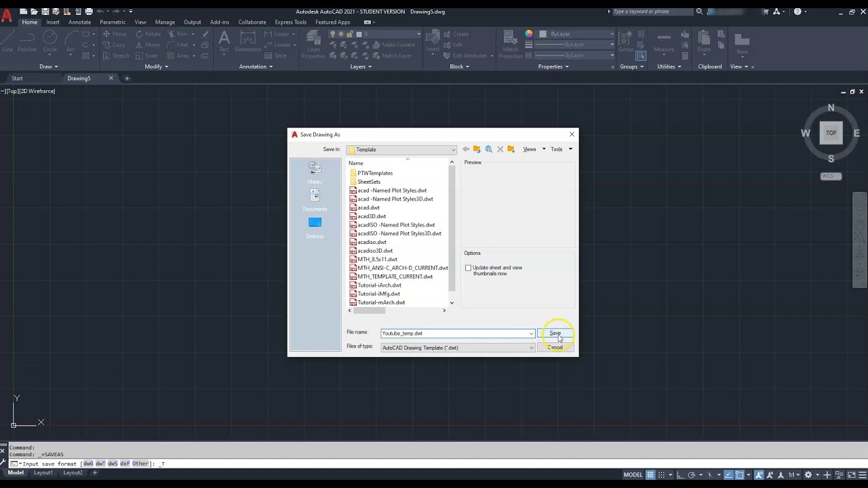Click the workspace switching gear icon
Viewport: 868px width, 488px height.
(x=808, y=474)
